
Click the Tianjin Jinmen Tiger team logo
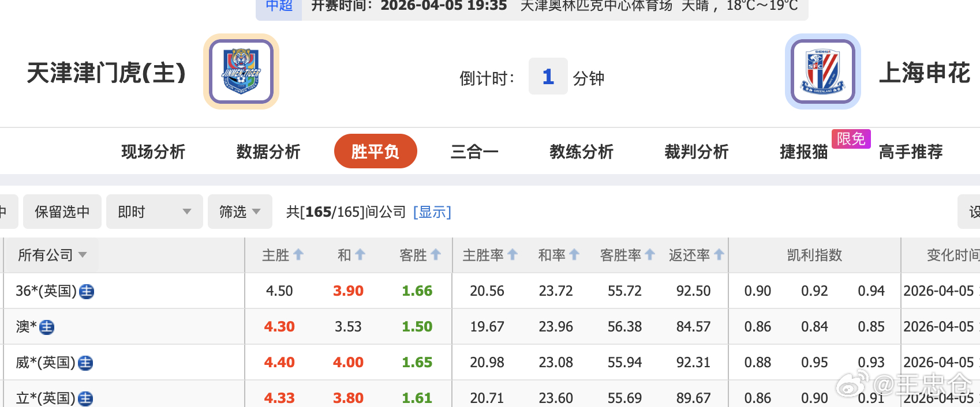tap(241, 71)
